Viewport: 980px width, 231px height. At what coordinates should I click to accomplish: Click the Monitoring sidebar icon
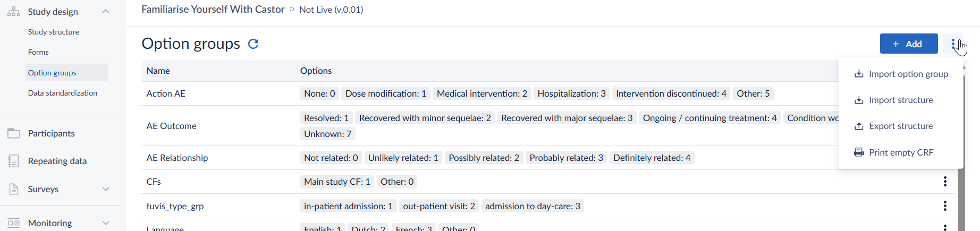(x=14, y=223)
